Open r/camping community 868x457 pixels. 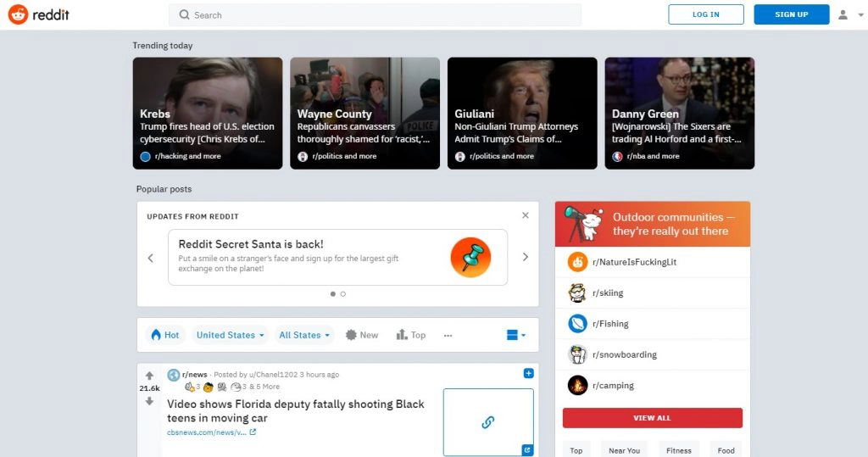614,386
